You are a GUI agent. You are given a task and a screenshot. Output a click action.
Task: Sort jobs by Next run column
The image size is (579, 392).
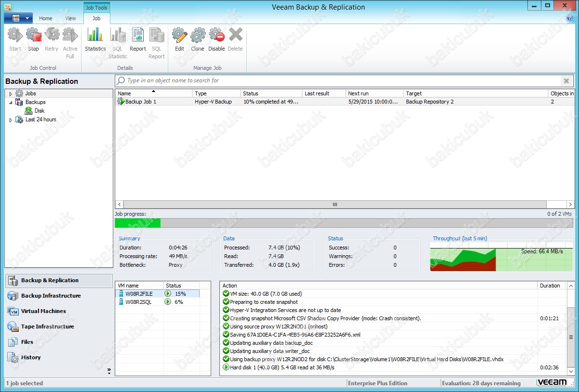coord(375,93)
